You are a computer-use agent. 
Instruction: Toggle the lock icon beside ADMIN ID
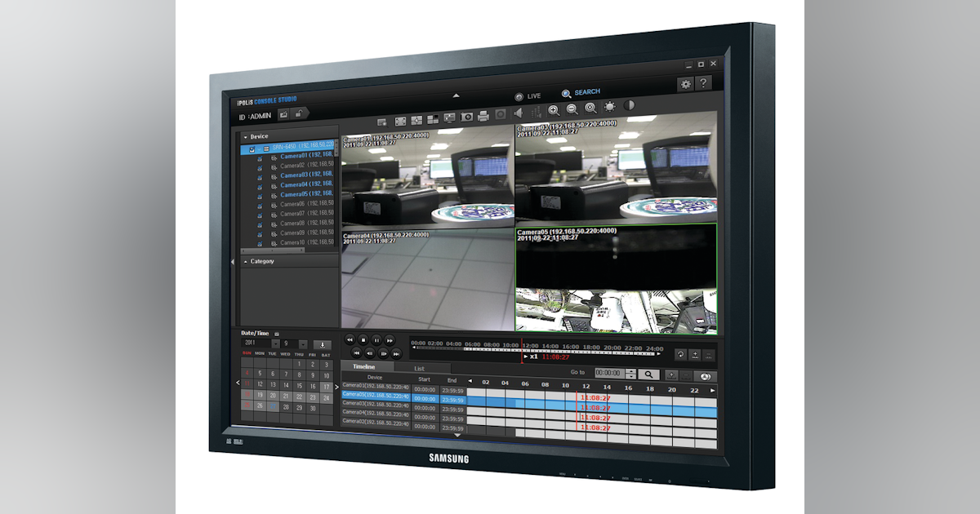pyautogui.click(x=299, y=113)
